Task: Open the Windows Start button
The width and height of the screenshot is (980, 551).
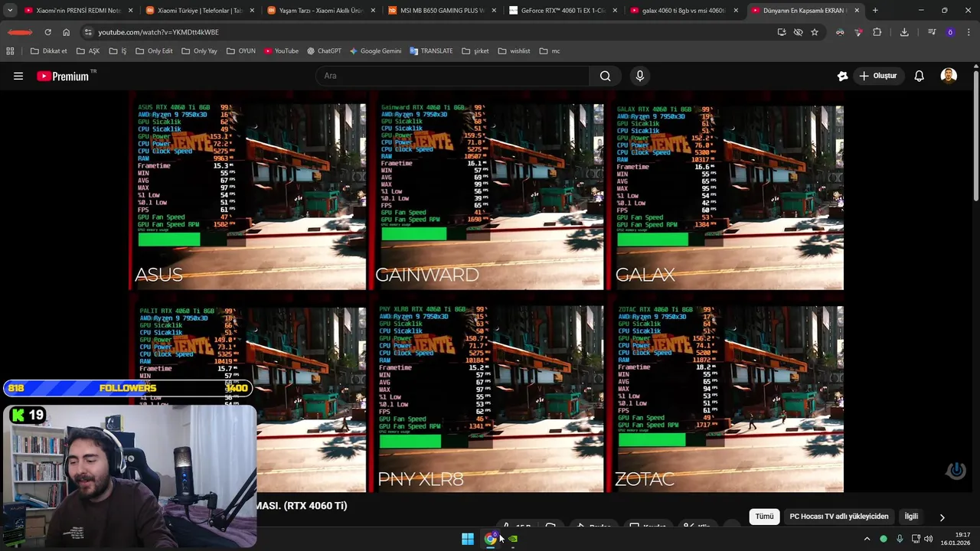Action: pyautogui.click(x=468, y=539)
